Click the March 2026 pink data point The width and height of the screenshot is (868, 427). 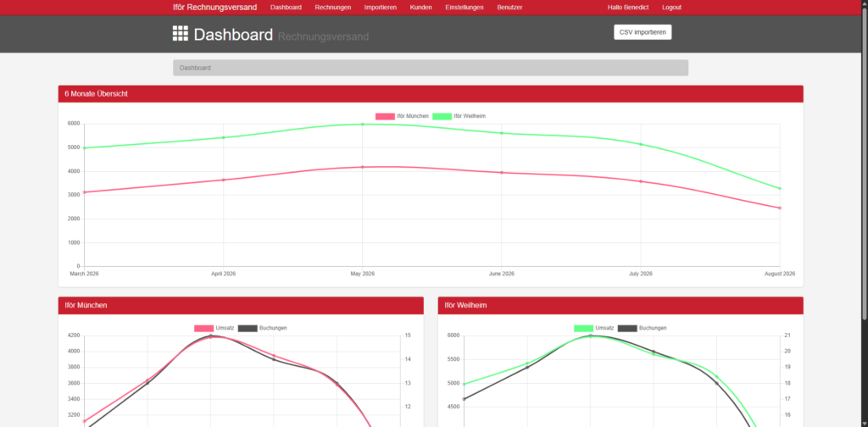84,192
